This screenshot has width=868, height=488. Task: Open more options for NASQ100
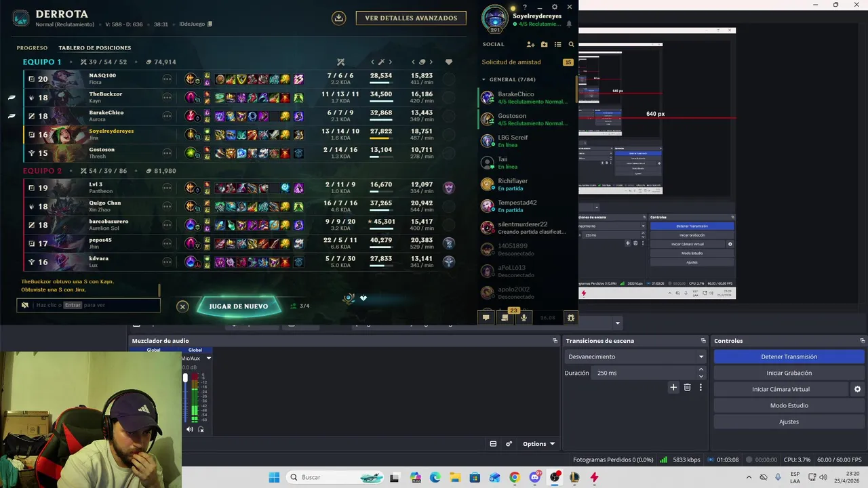pos(167,79)
